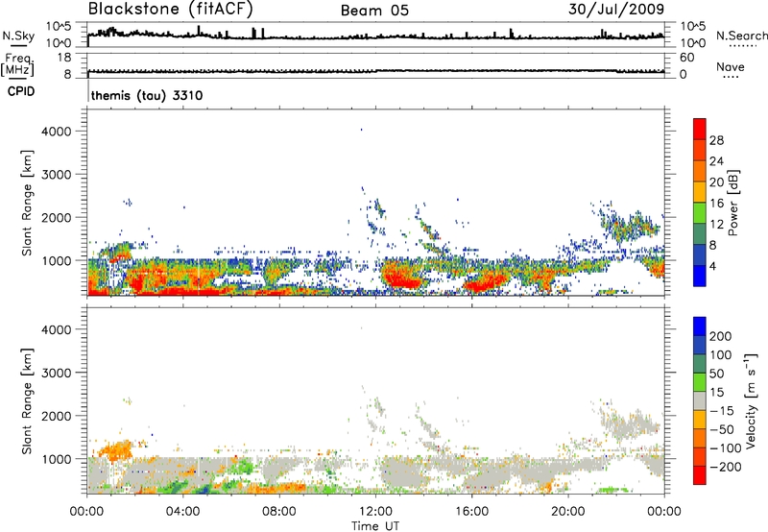
Task: Click the '200' label on Velocity colorbar
Action: 721,336
